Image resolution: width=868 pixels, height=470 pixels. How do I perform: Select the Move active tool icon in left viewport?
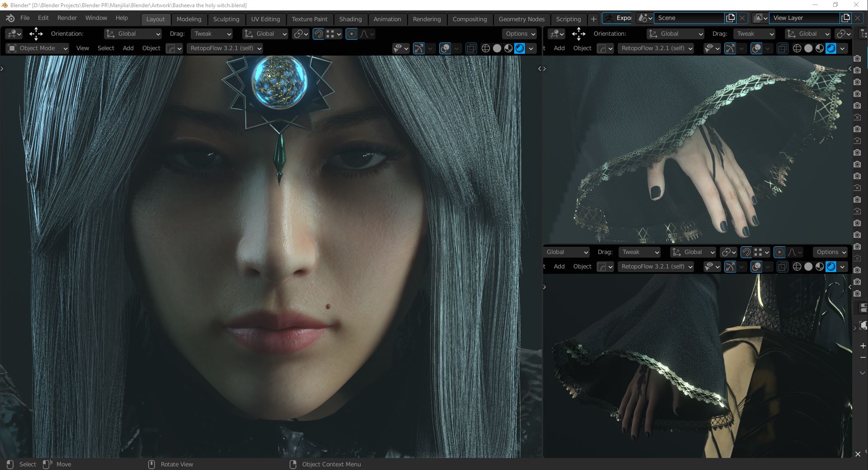pyautogui.click(x=36, y=34)
